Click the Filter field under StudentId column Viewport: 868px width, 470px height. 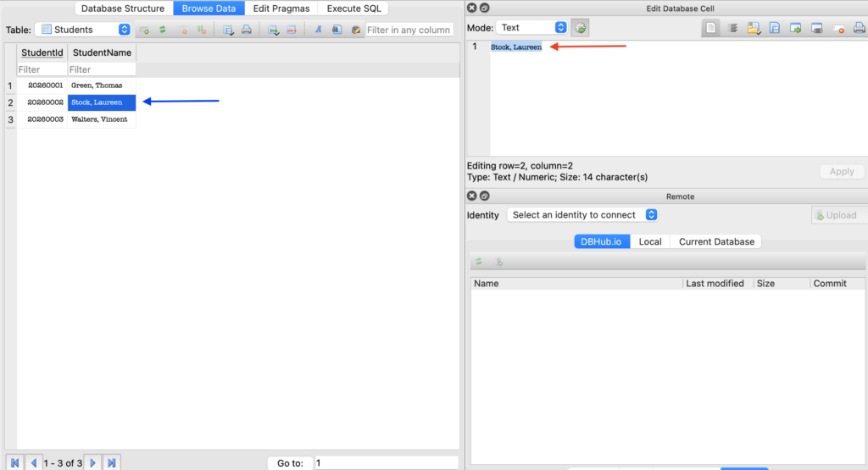pos(42,69)
